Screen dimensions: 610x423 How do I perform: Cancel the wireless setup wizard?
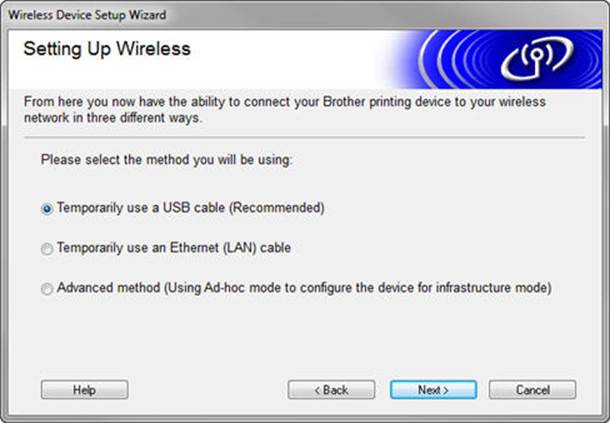(532, 390)
